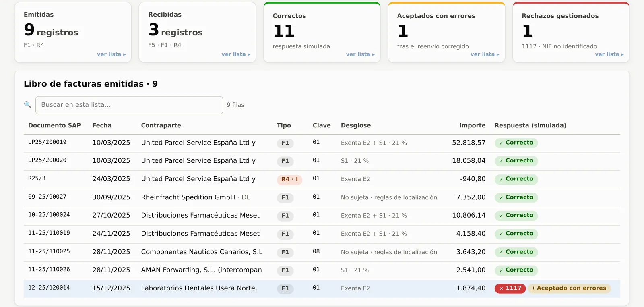
Task: Click the 'Documento SAP' column header
Action: coord(54,125)
